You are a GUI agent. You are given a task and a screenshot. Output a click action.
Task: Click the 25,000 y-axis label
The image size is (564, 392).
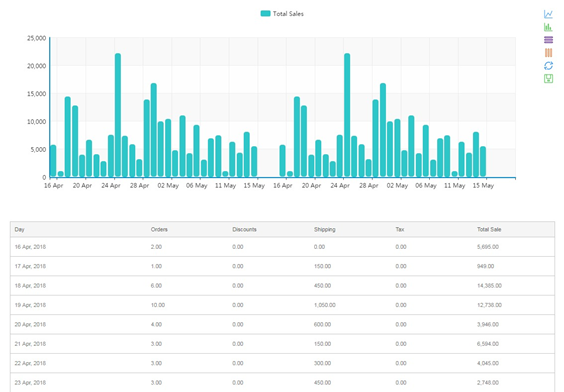click(x=37, y=38)
